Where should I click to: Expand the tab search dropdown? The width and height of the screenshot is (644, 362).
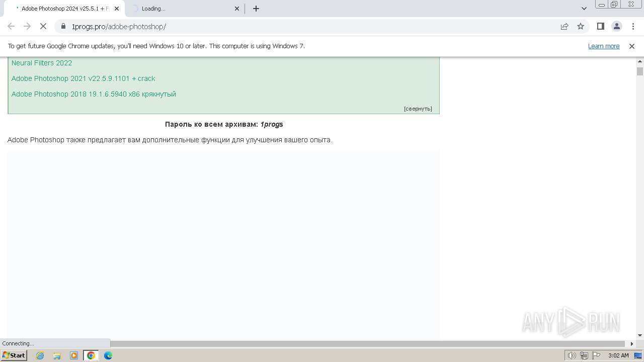pyautogui.click(x=584, y=9)
